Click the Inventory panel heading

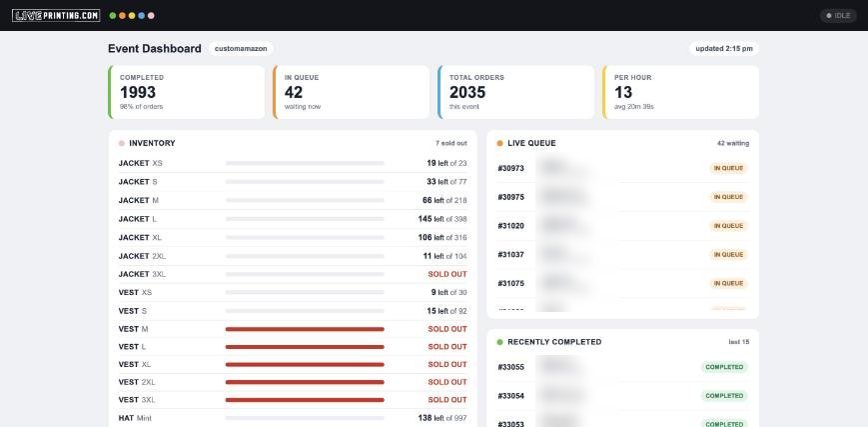152,143
